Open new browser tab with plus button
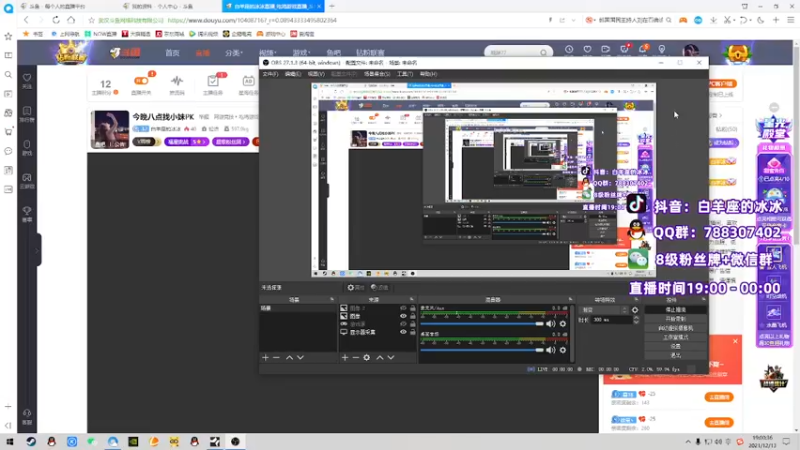Viewport: 800px width, 450px height. 332,6
